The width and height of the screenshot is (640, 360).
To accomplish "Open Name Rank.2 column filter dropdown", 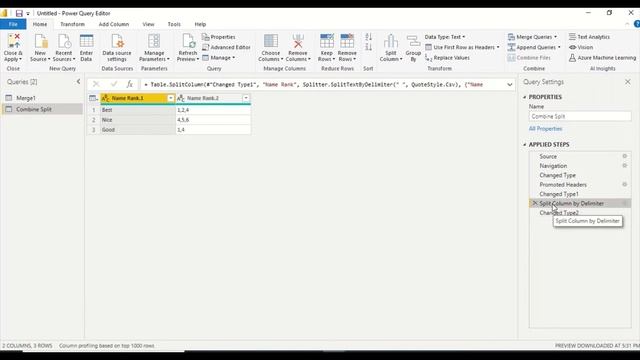I will click(x=246, y=98).
